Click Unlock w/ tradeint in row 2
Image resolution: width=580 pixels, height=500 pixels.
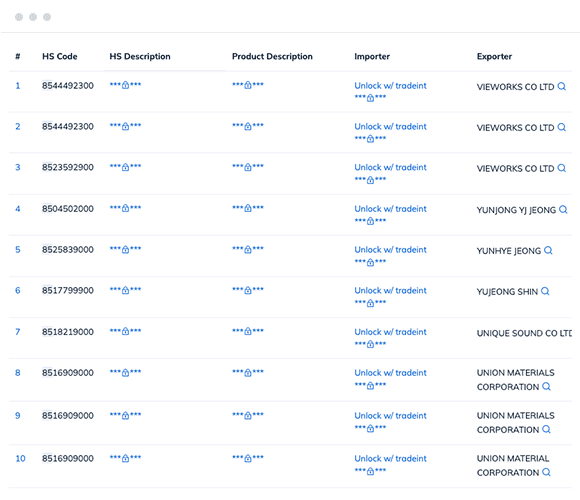coord(390,126)
